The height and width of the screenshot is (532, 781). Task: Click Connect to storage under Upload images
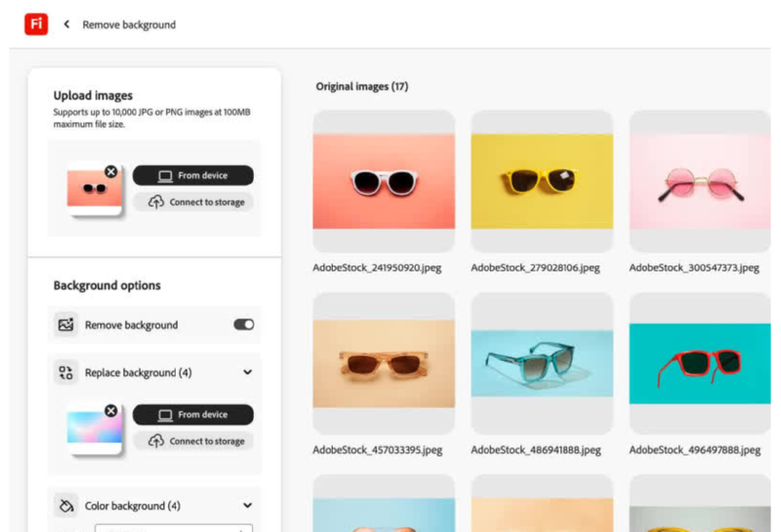[193, 202]
